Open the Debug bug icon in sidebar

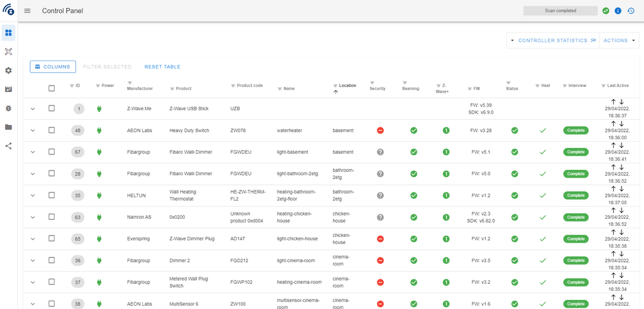tap(8, 108)
